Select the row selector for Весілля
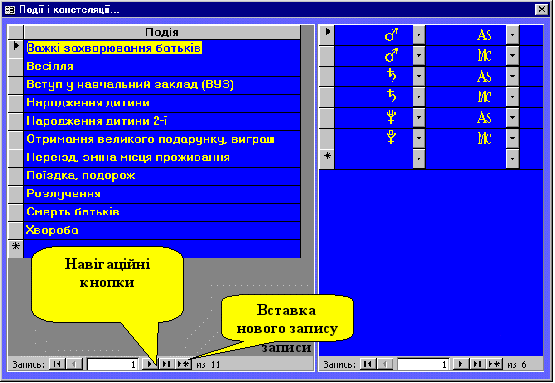 pyautogui.click(x=16, y=67)
